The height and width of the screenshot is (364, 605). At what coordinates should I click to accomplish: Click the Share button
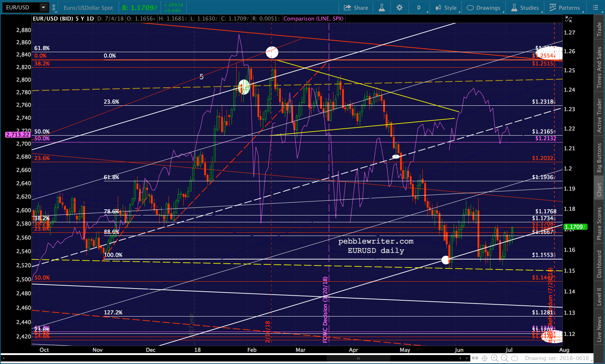click(356, 8)
